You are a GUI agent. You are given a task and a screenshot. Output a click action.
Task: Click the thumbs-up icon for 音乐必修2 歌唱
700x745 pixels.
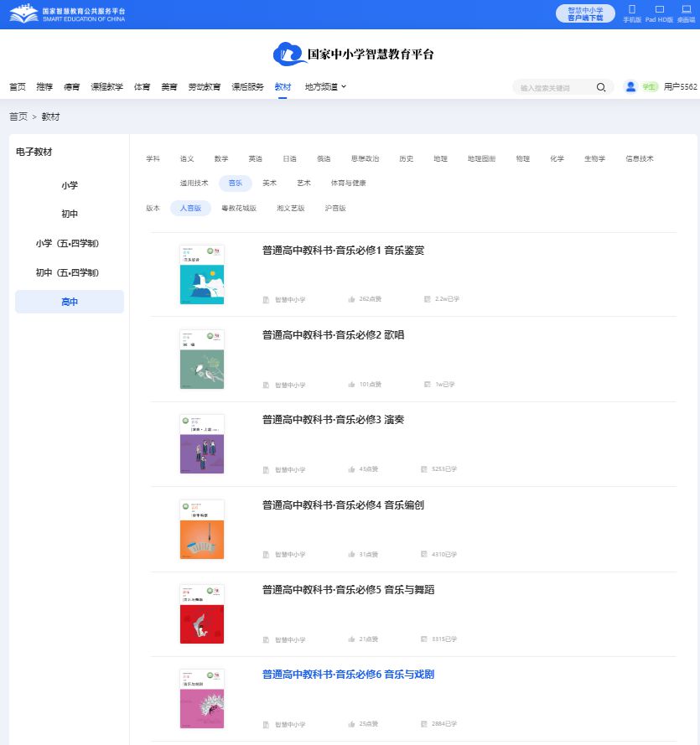click(x=351, y=385)
